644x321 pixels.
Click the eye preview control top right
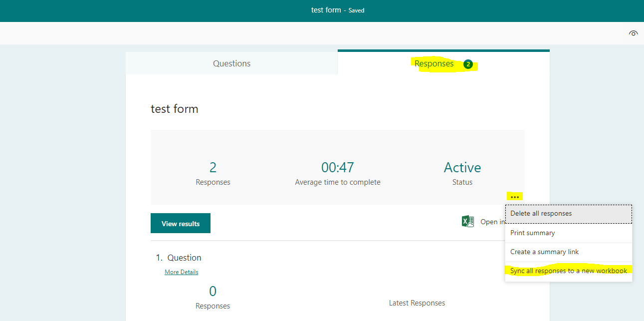(x=633, y=33)
